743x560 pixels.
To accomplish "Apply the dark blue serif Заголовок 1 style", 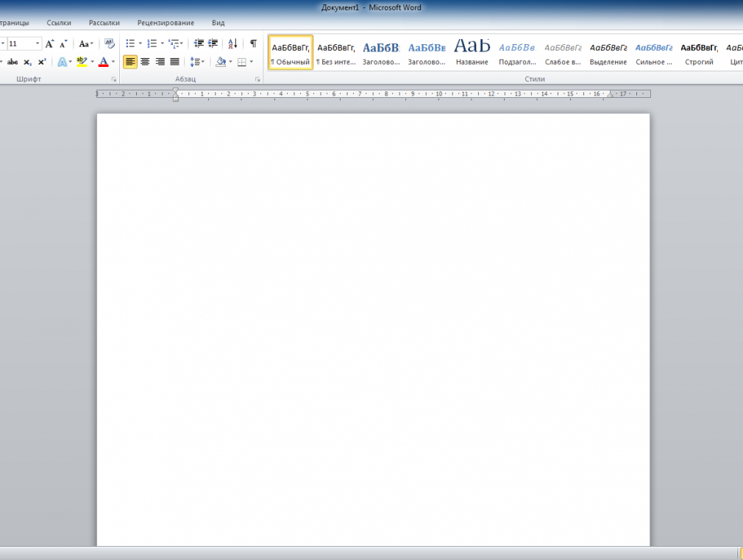I will (x=382, y=53).
